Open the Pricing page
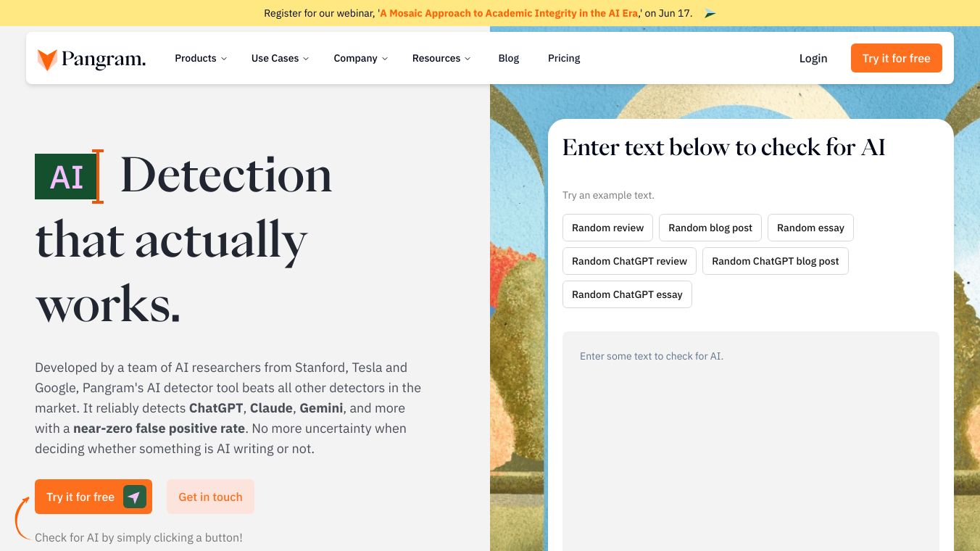The image size is (980, 551). click(564, 58)
